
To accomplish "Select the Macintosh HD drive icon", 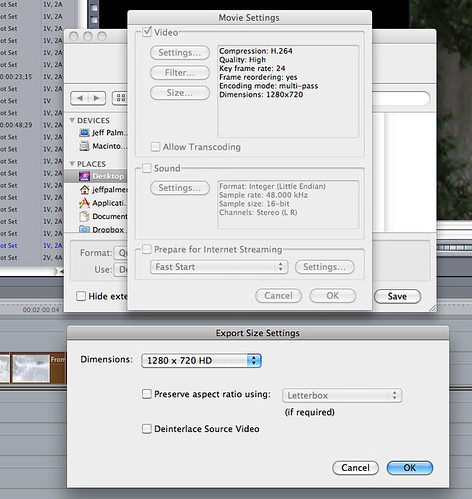I will click(84, 146).
